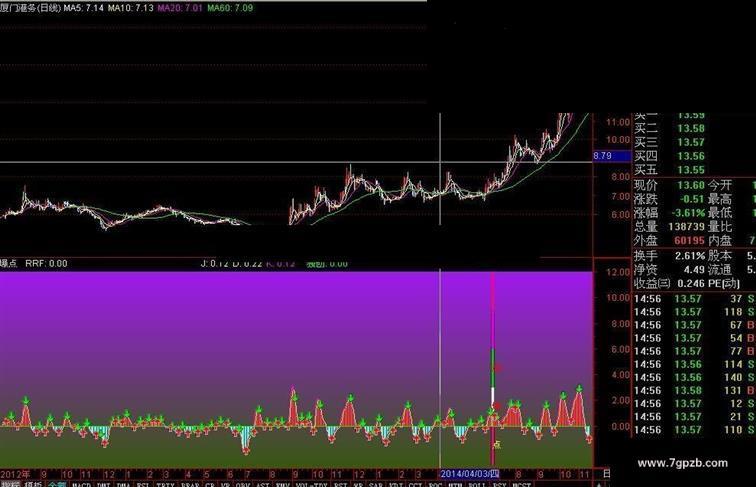Click the 厦门港务(日线) chart title
The width and height of the screenshot is (756, 487).
(x=30, y=8)
